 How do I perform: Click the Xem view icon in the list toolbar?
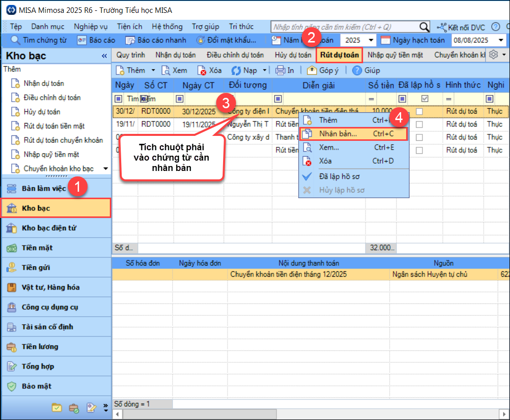tap(166, 70)
